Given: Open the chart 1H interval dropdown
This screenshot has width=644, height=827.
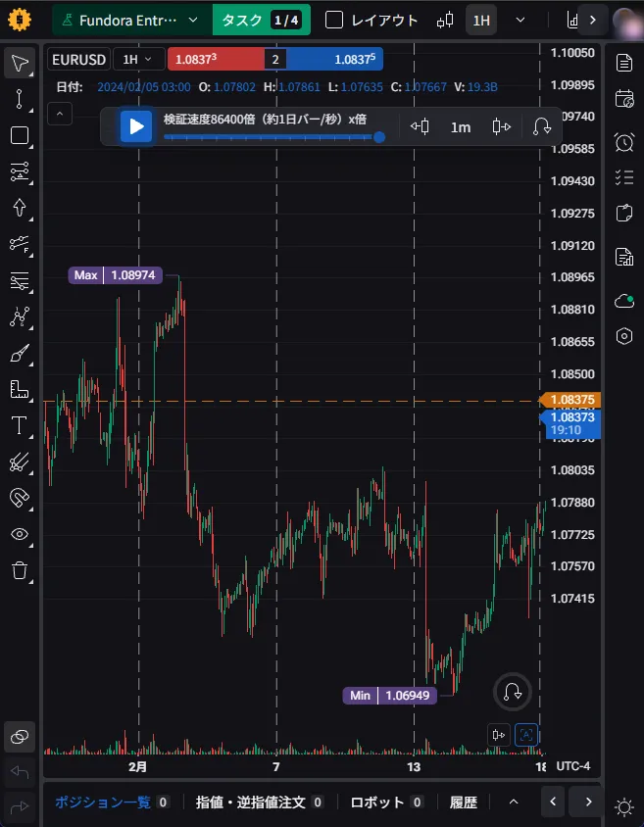Looking at the screenshot, I should pos(139,59).
